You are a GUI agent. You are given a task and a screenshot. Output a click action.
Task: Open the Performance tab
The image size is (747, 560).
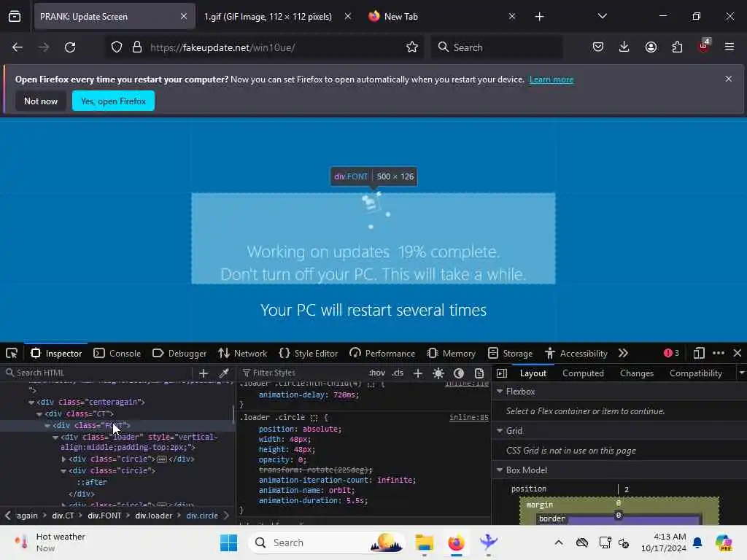(382, 354)
